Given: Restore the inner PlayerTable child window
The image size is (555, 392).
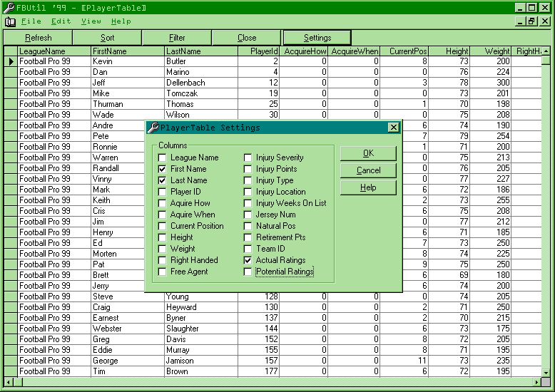Looking at the screenshot, I should click(531, 21).
